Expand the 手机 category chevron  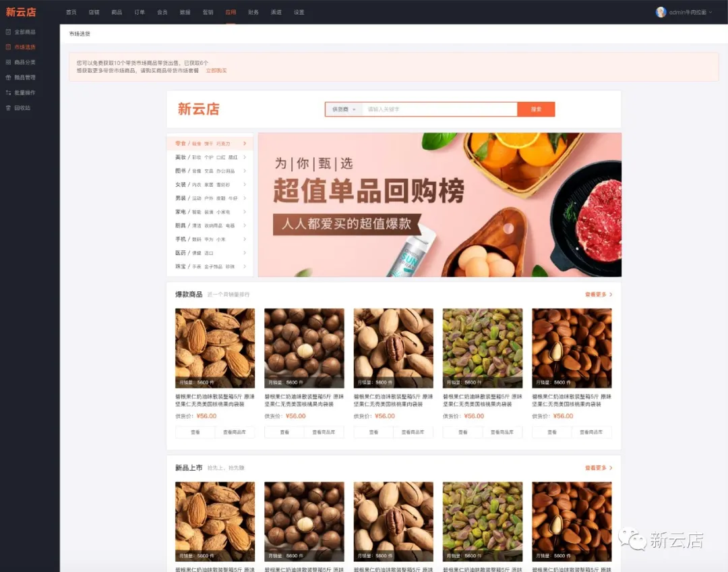pos(245,239)
